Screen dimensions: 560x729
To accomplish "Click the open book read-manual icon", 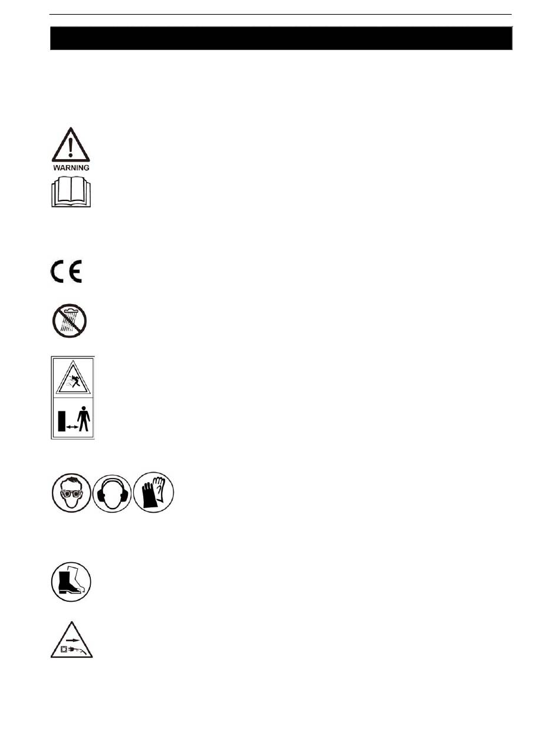I will coord(71,193).
